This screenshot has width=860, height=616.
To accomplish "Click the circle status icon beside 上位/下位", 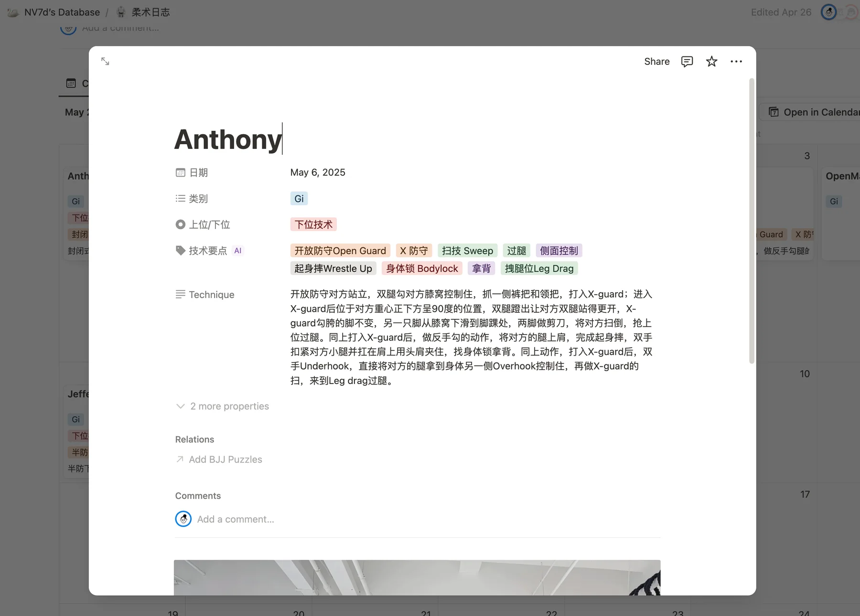I will (180, 224).
